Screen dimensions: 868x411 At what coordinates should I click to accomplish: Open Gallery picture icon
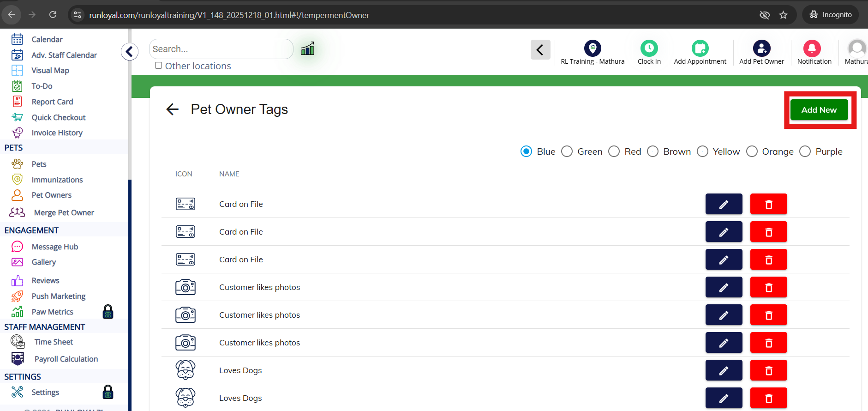coord(17,262)
